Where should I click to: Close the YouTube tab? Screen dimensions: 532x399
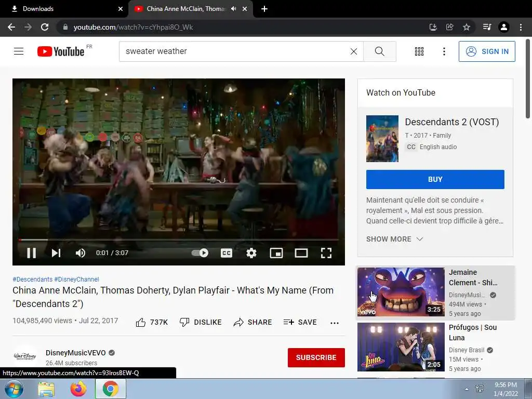click(245, 9)
